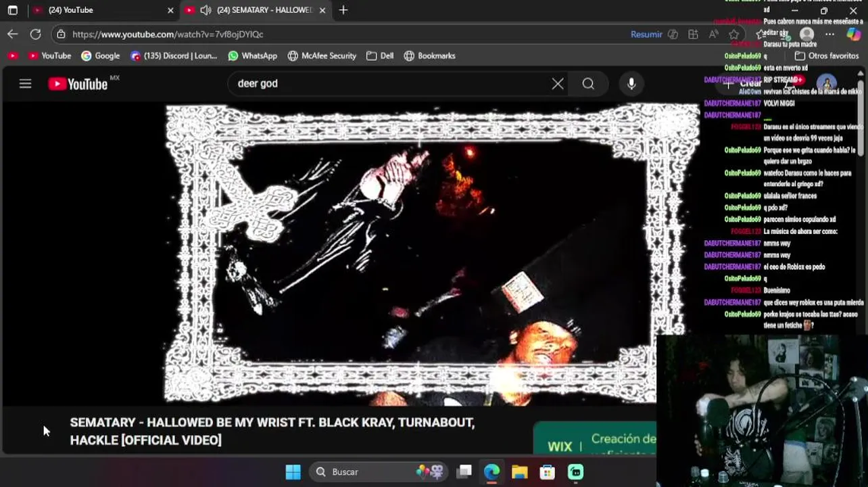Image resolution: width=868 pixels, height=487 pixels.
Task: Open the green Streamlabs taskbar icon
Action: [x=575, y=472]
